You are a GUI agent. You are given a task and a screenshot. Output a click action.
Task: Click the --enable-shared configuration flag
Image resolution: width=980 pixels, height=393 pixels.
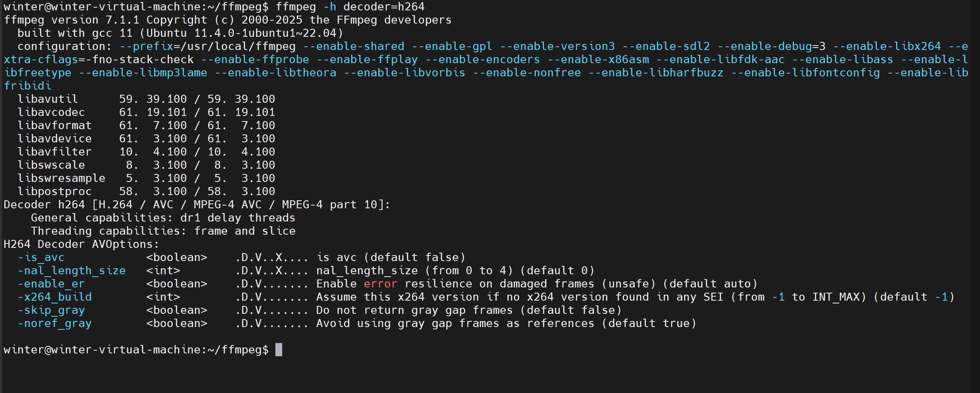coord(354,46)
